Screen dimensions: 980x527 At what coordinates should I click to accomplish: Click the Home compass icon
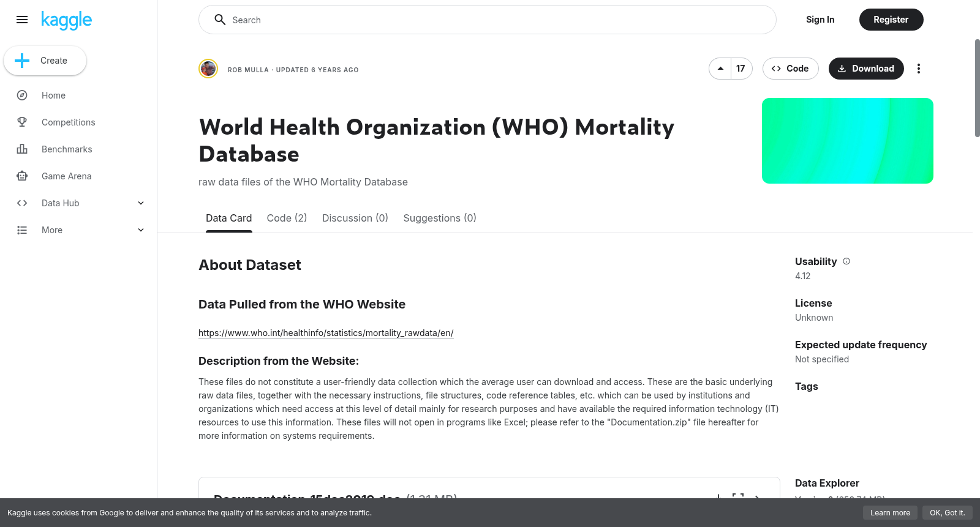[x=22, y=95]
